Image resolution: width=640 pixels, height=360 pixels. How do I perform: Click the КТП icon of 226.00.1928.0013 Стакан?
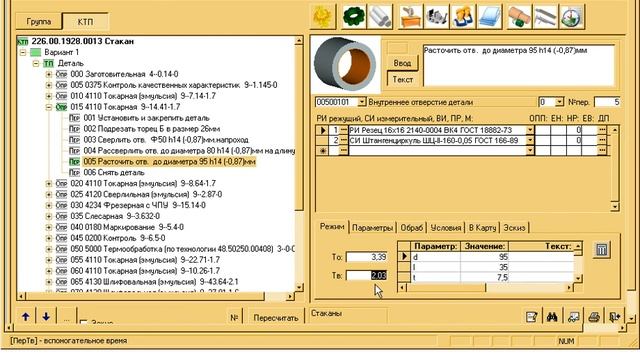[x=23, y=41]
